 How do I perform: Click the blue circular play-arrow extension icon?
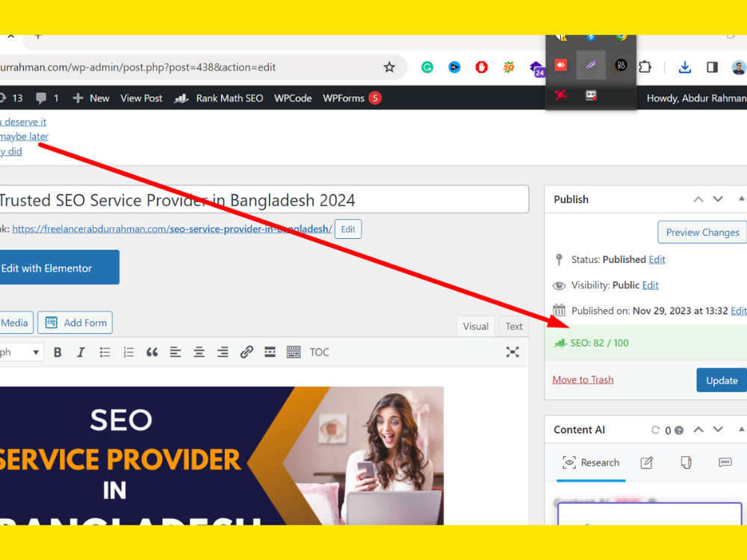coord(454,67)
